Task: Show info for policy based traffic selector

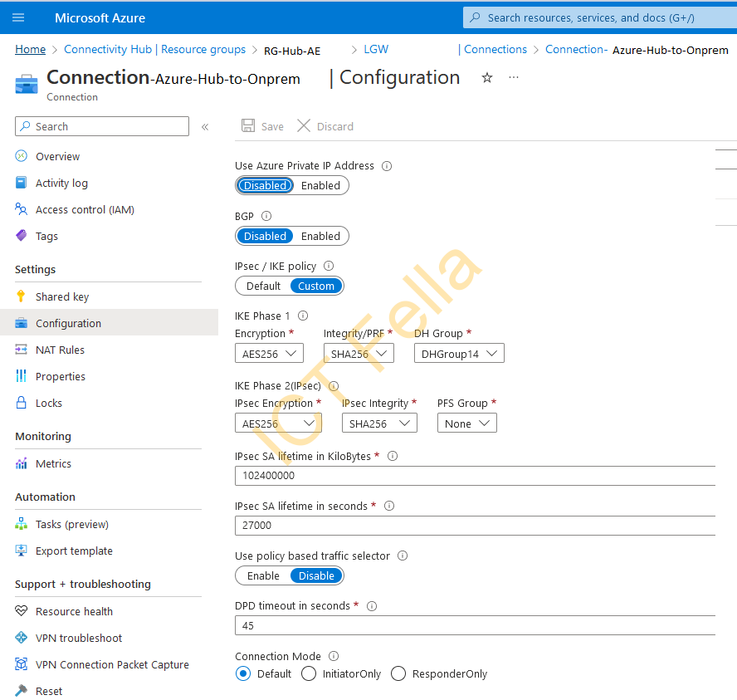Action: coord(403,556)
